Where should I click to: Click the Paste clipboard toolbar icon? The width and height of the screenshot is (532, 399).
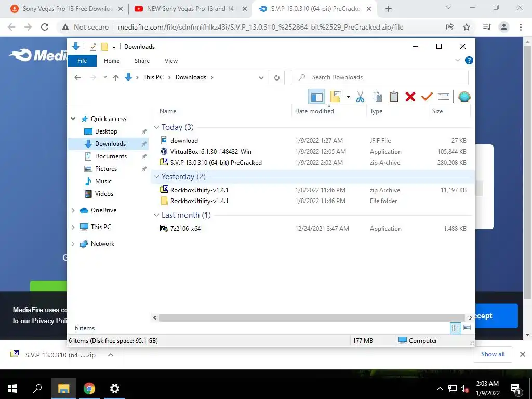point(394,97)
